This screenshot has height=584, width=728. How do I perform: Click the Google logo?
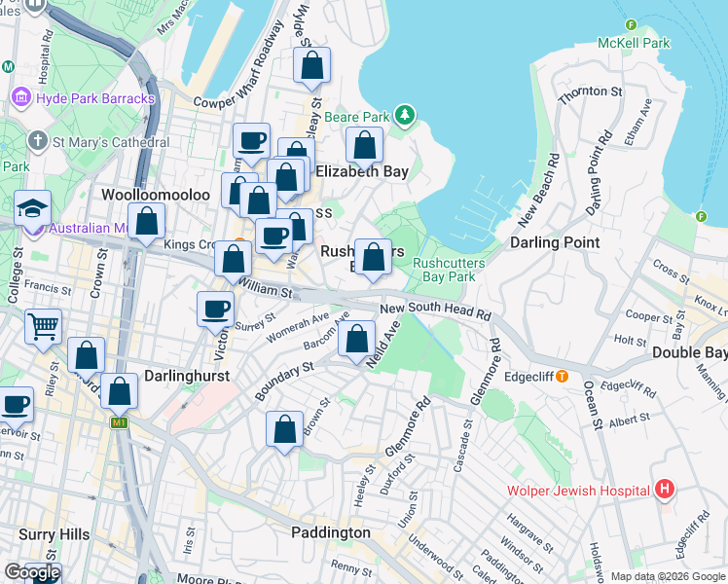32,572
